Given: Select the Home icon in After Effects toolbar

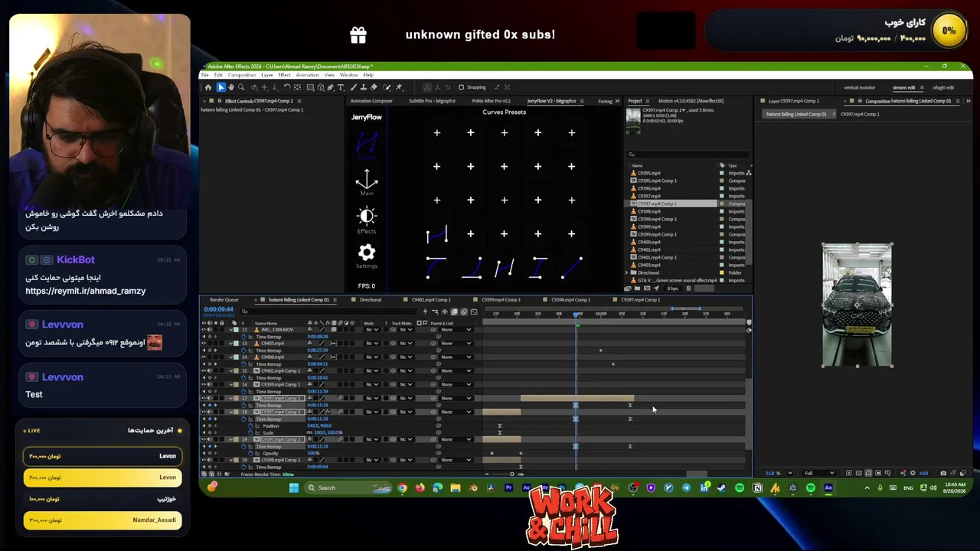Looking at the screenshot, I should [x=207, y=87].
